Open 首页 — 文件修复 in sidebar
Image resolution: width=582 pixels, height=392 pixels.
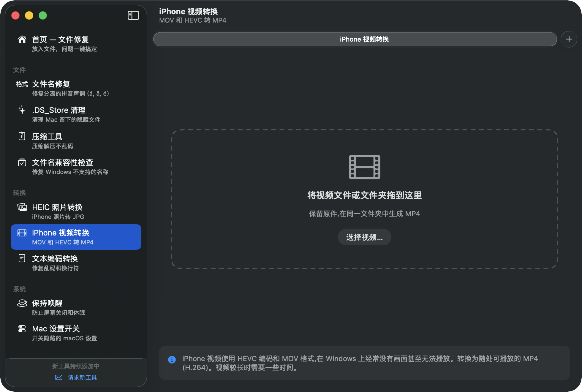point(76,44)
